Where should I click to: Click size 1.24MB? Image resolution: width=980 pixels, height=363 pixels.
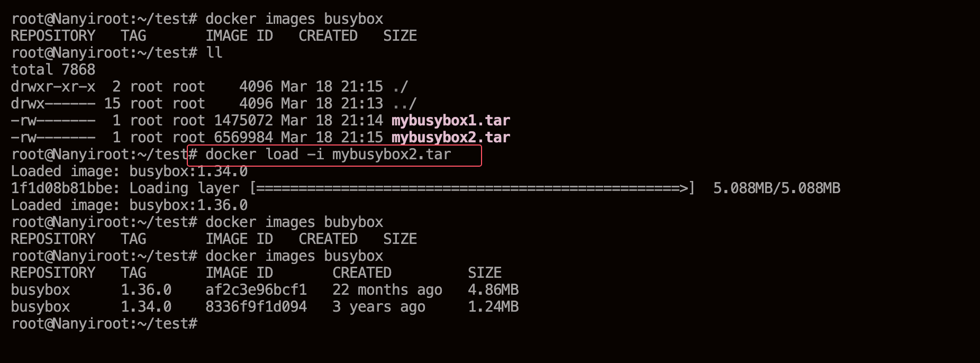coord(493,307)
